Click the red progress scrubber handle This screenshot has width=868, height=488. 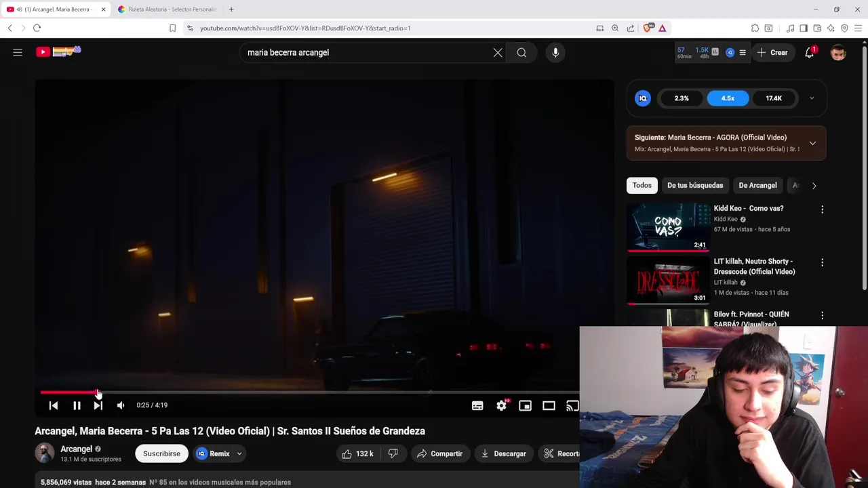pos(98,392)
